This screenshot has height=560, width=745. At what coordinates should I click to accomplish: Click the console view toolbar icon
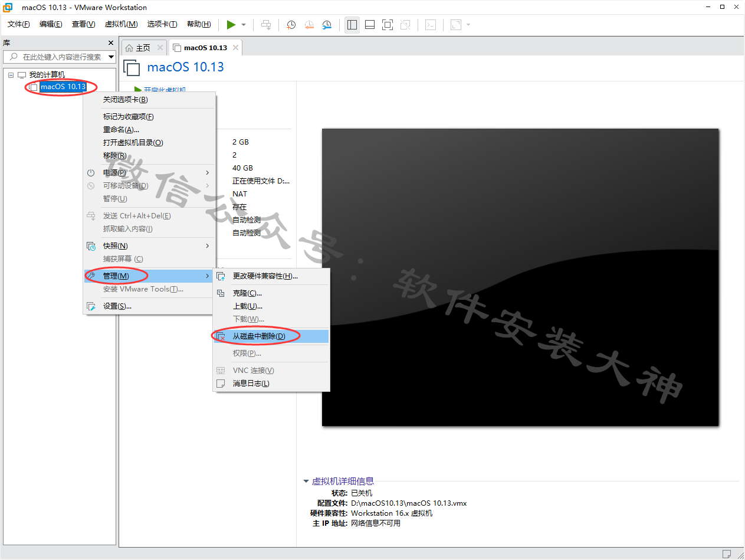pyautogui.click(x=431, y=25)
